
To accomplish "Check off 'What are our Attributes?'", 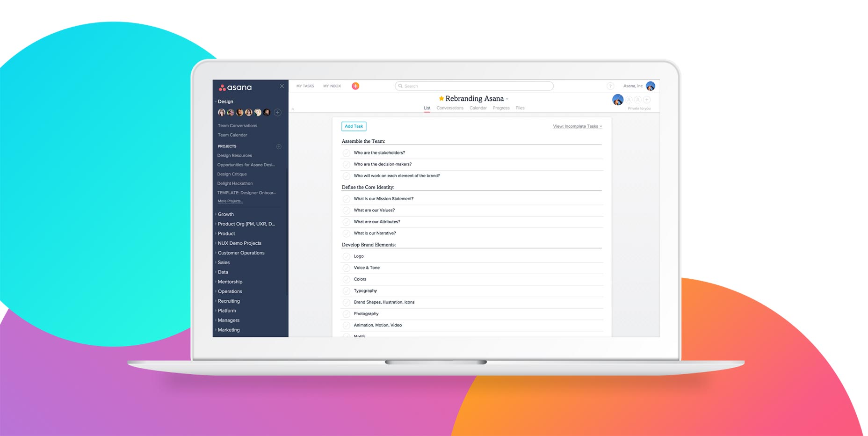I will tap(347, 222).
